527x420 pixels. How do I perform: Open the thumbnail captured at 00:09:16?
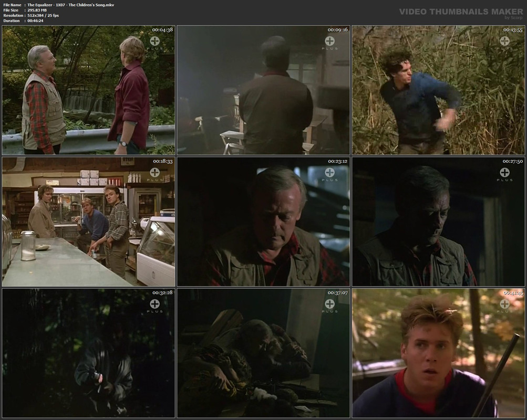264,90
